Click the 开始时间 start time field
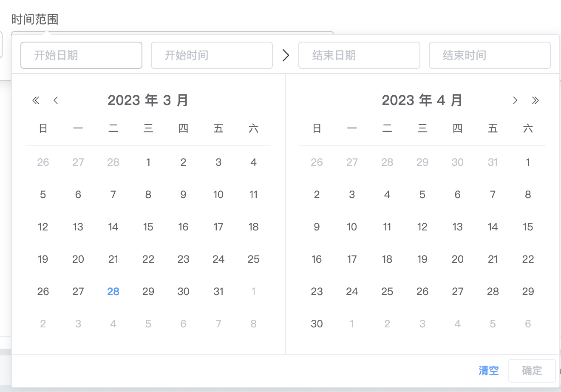Image resolution: width=561 pixels, height=392 pixels. pyautogui.click(x=212, y=55)
